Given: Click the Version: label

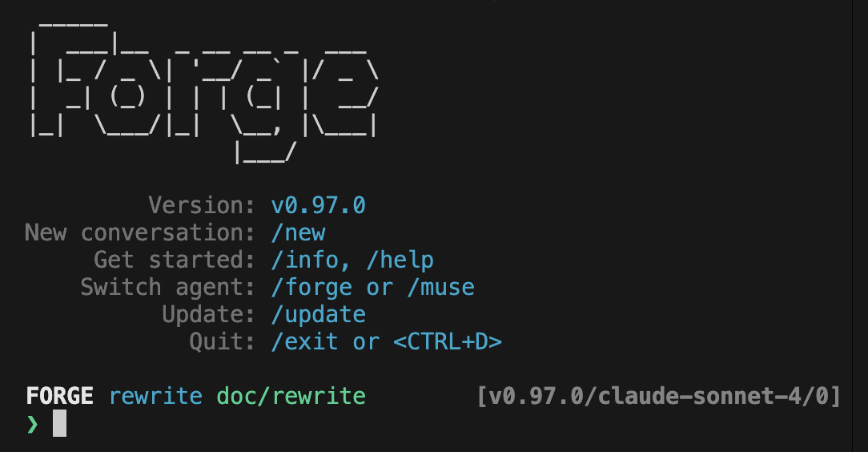Looking at the screenshot, I should (202, 205).
